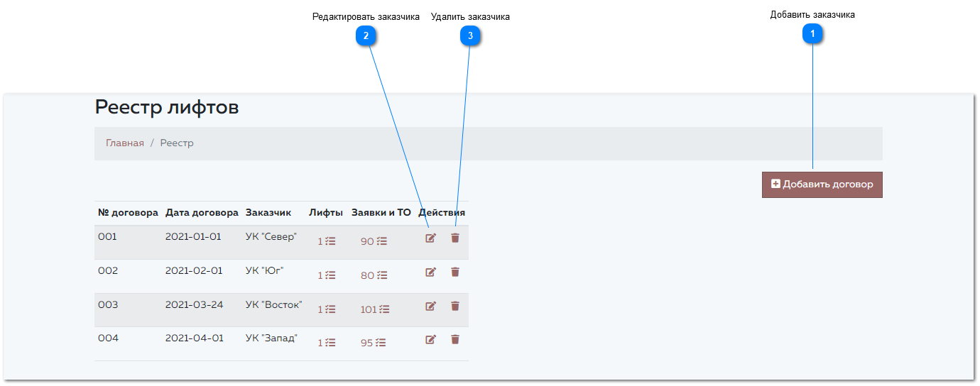Delete contract 003 with trash icon
980x386 pixels.
pos(455,306)
